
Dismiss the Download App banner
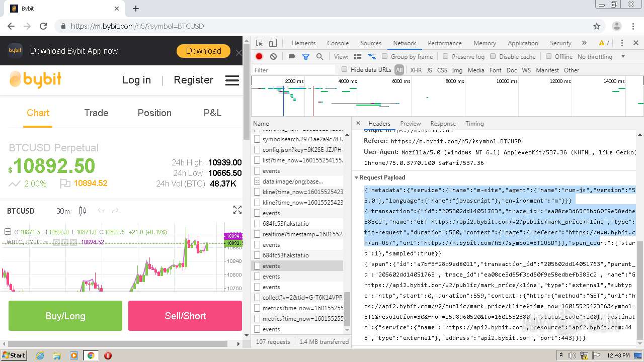pos(238,52)
